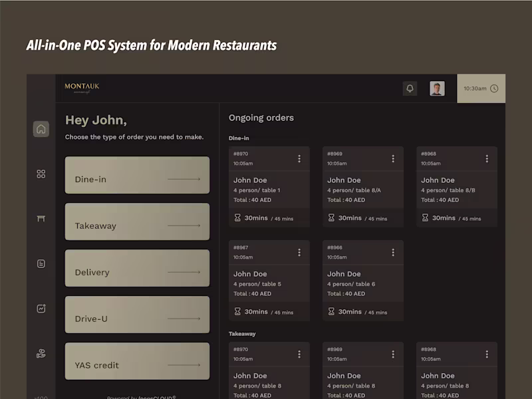Viewport: 532px width, 399px height.
Task: Click hourglass timer icon on table 8/A order
Action: [x=331, y=218]
